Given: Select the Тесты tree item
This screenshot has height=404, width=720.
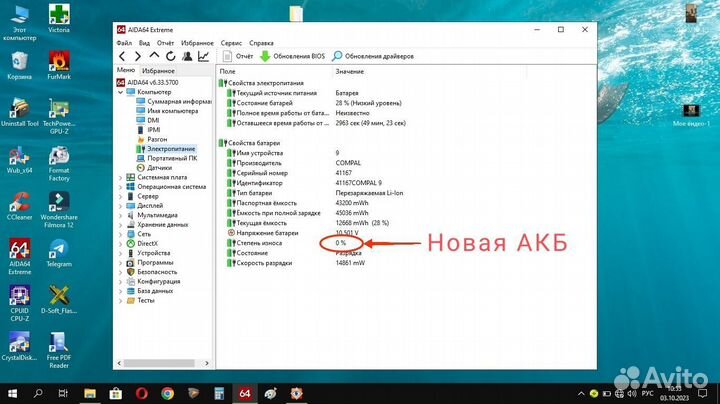Looking at the screenshot, I should (141, 300).
